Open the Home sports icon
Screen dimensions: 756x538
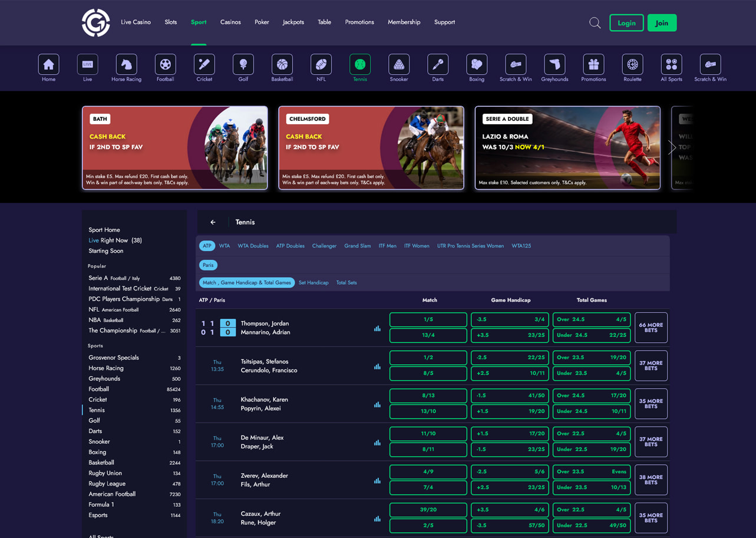48,64
